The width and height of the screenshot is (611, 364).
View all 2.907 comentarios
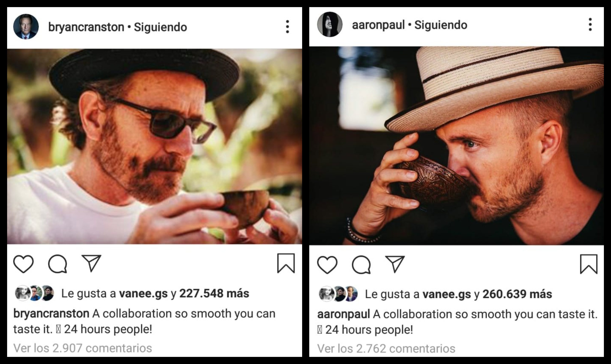coord(83,348)
